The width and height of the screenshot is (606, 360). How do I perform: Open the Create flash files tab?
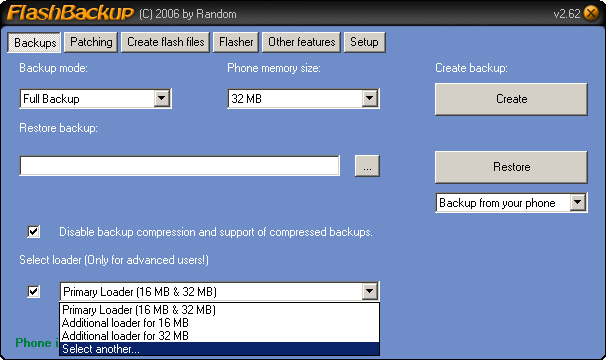[165, 42]
